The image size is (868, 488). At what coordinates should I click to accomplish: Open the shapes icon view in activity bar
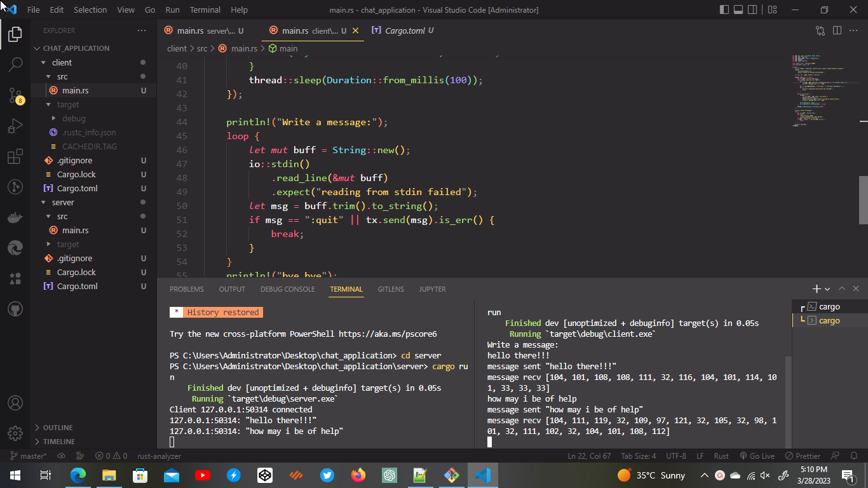pyautogui.click(x=15, y=278)
